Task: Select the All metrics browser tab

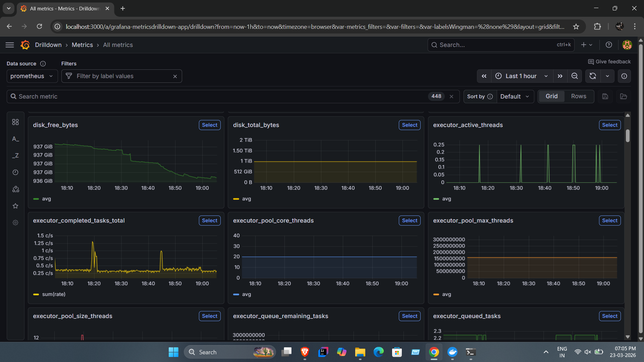Action: tap(65, 9)
